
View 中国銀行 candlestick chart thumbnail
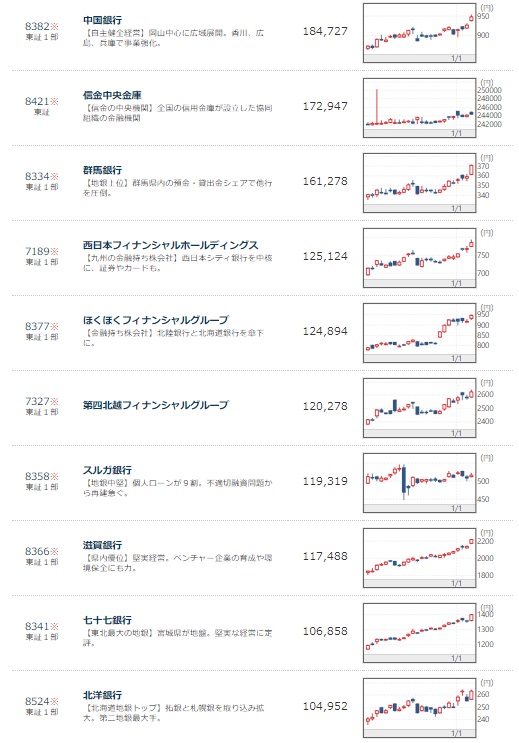point(419,33)
